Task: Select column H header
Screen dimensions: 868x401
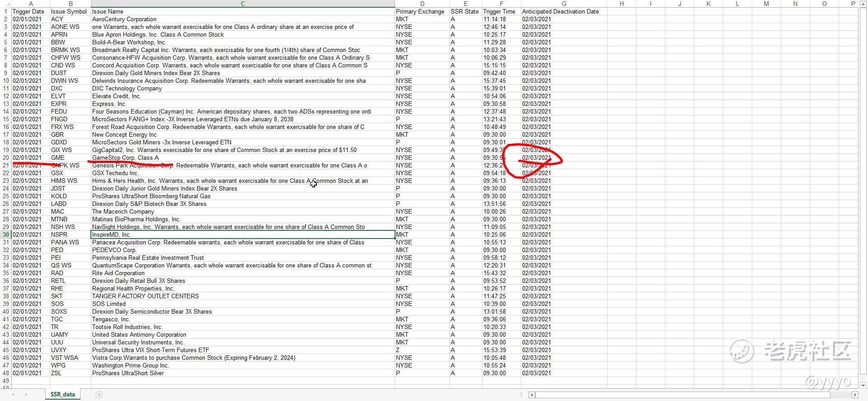Action: click(622, 4)
